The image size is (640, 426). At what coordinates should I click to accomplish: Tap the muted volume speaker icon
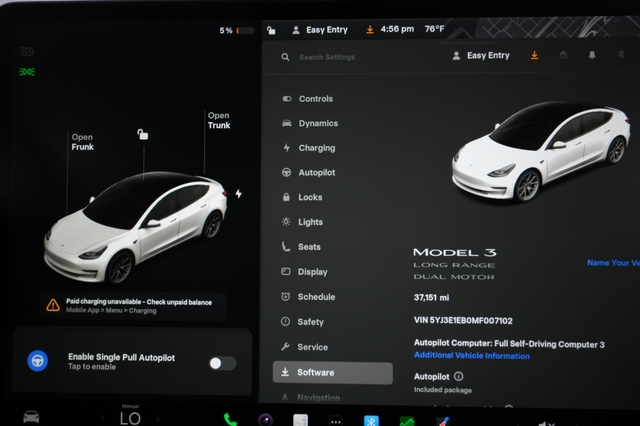[546, 424]
